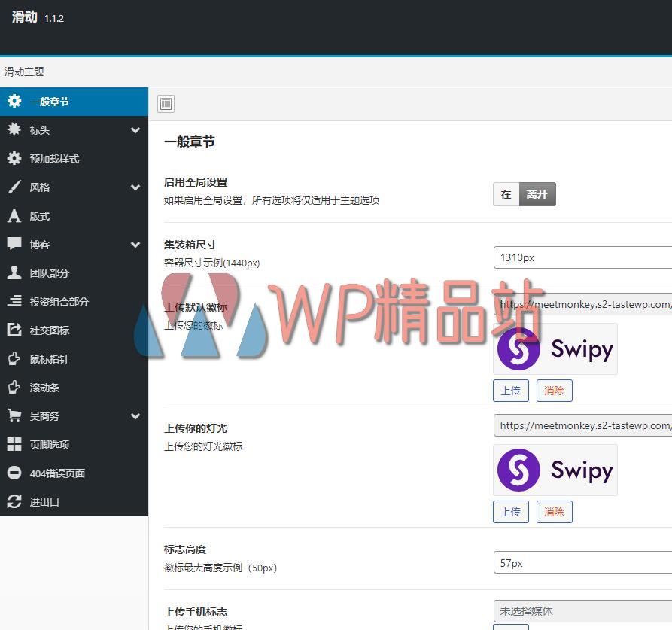The image size is (672, 630).
Task: Expand the 标头 section chevron
Action: 136,129
